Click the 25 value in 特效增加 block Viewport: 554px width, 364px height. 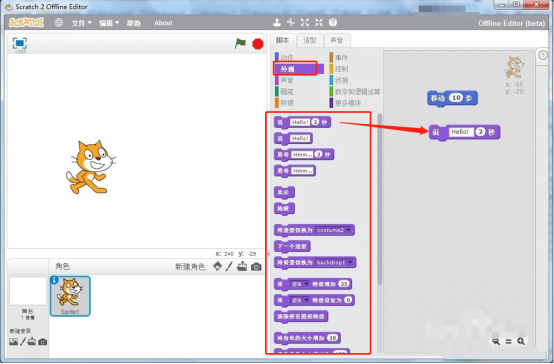[343, 284]
